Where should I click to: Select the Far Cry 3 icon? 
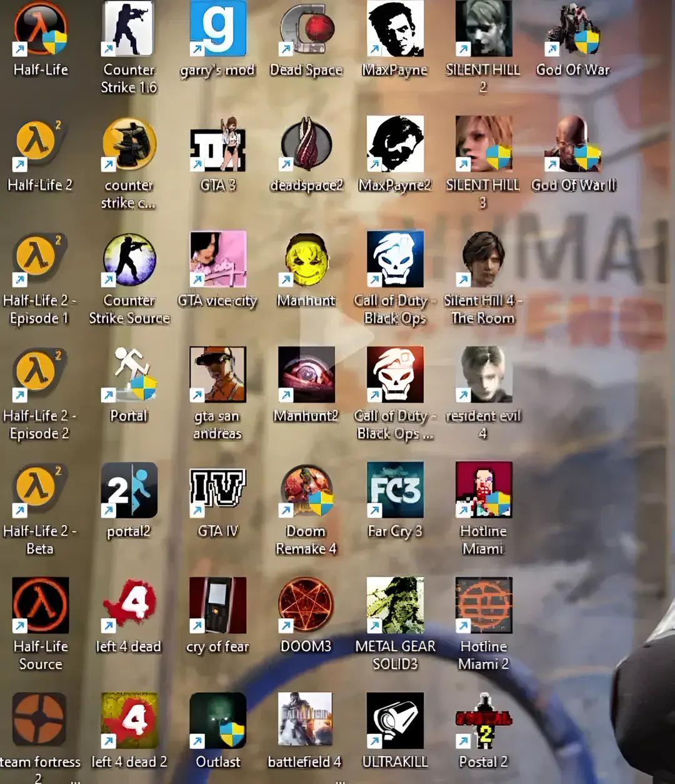point(396,490)
